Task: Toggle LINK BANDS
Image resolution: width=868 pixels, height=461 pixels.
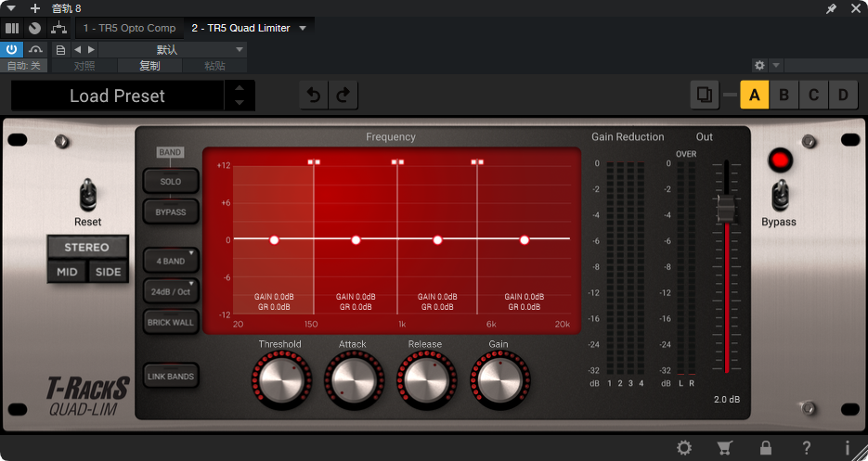Action: tap(171, 376)
